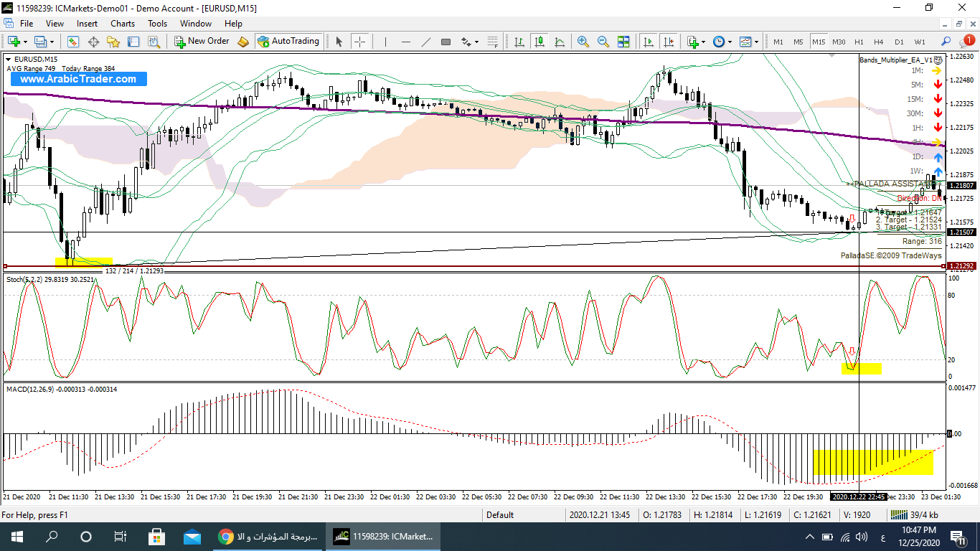Toggle the AutoTrading button
The height and width of the screenshot is (551, 980).
tap(288, 42)
